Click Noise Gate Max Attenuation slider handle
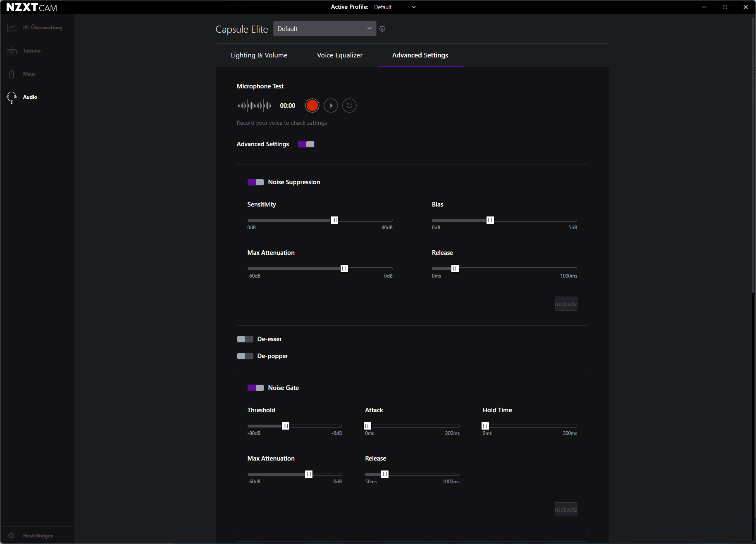This screenshot has width=756, height=544. tap(309, 474)
